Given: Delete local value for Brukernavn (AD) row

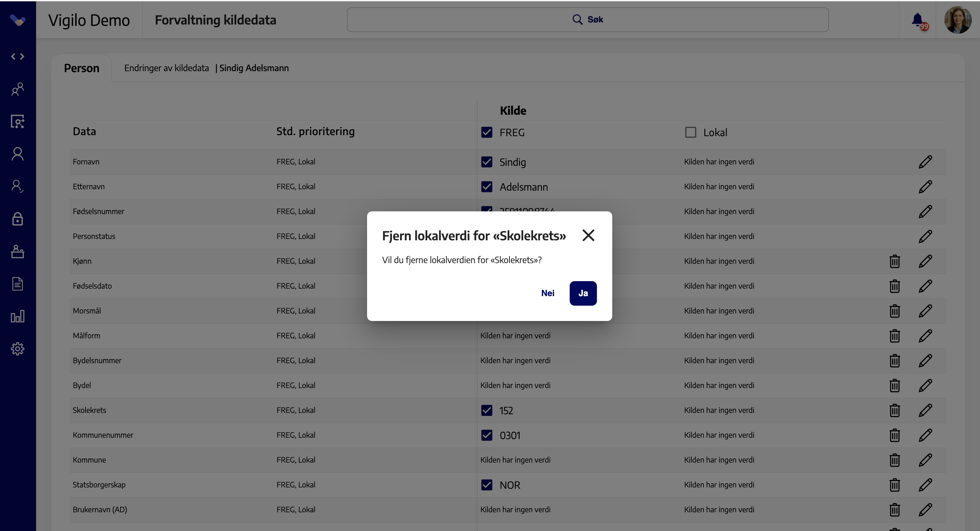Looking at the screenshot, I should click(895, 510).
